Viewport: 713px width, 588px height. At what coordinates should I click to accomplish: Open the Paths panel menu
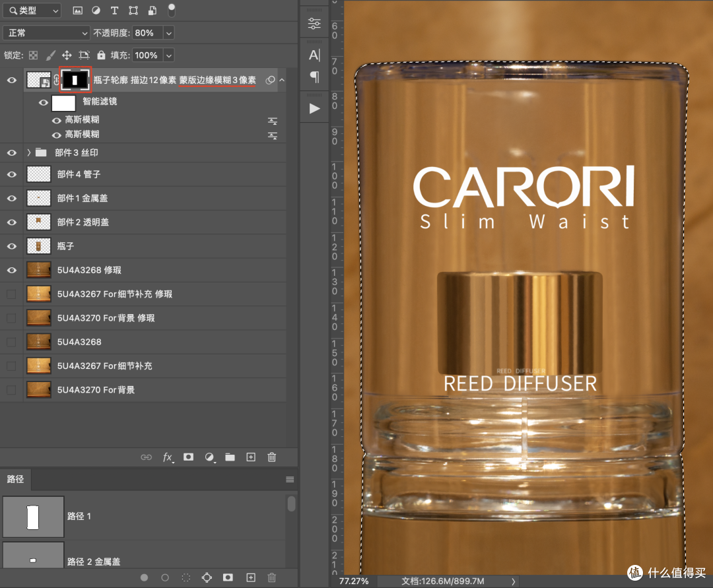pos(290,479)
